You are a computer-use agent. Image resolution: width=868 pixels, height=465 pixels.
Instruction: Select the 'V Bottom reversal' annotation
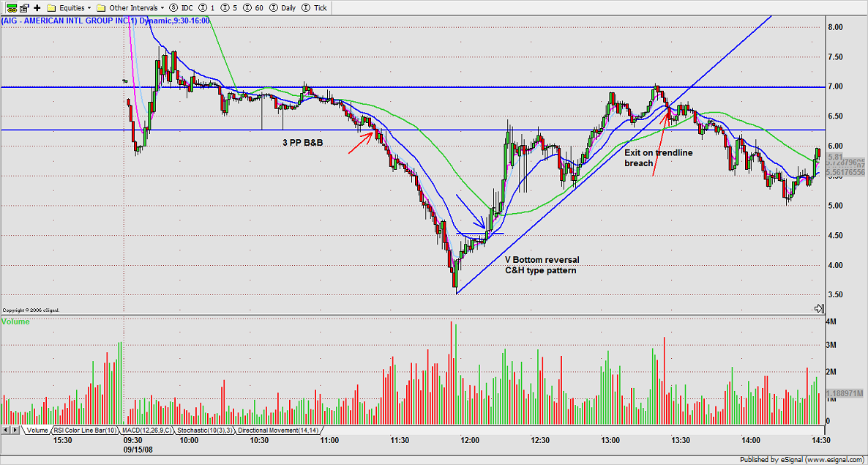tap(542, 260)
